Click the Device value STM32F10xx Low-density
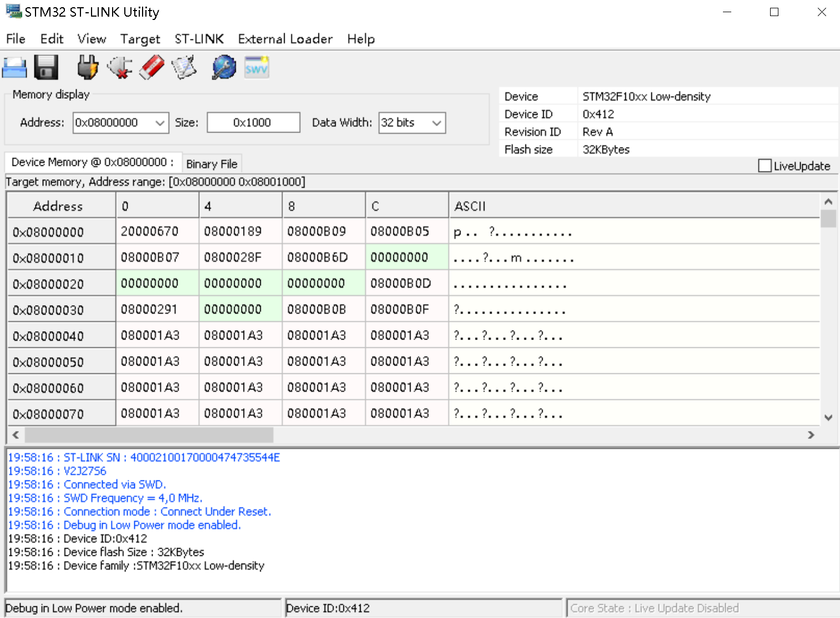This screenshot has width=840, height=618. 646,97
